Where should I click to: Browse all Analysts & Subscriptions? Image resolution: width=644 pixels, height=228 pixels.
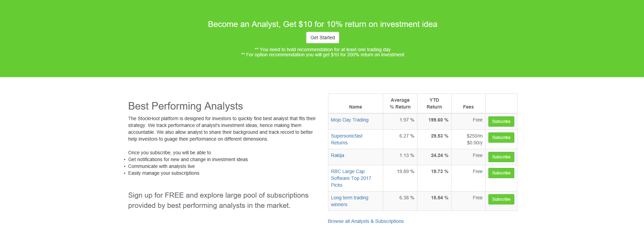[x=366, y=221]
